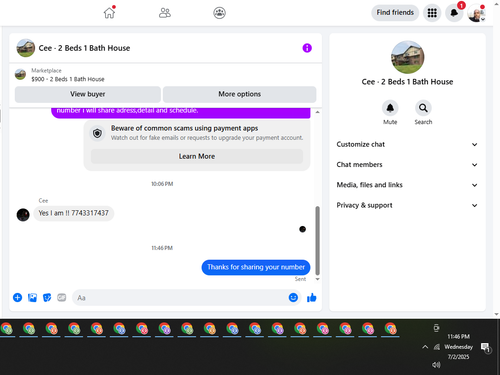The width and height of the screenshot is (500, 375).
Task: Mute the conversation with bell toggle
Action: click(x=390, y=108)
